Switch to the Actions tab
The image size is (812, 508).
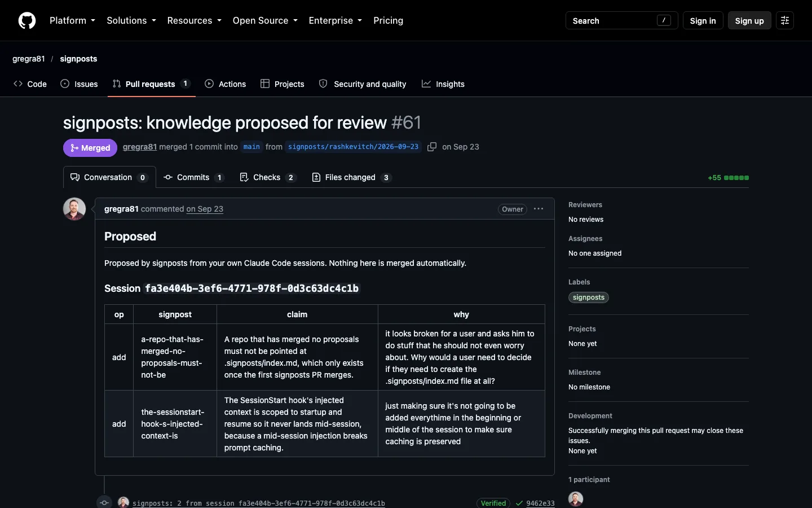pyautogui.click(x=226, y=84)
